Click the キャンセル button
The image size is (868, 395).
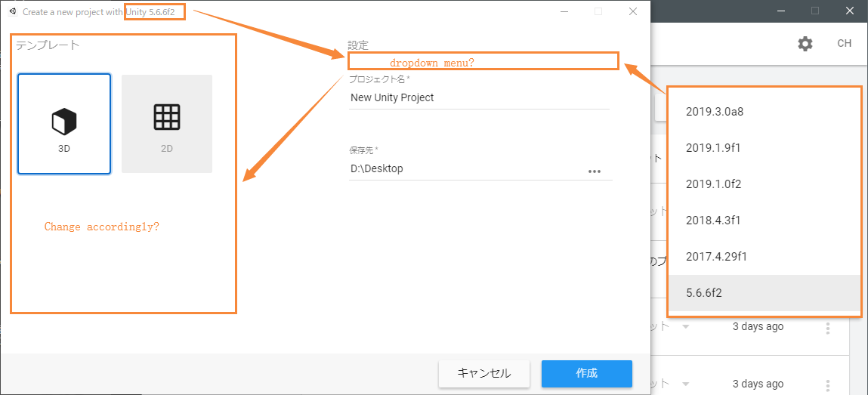click(484, 373)
